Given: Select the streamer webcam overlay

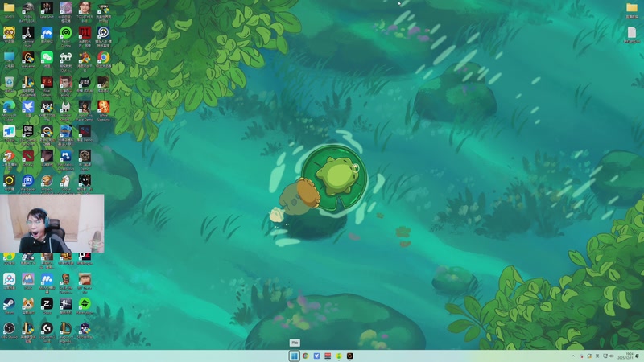Looking at the screenshot, I should pos(52,224).
